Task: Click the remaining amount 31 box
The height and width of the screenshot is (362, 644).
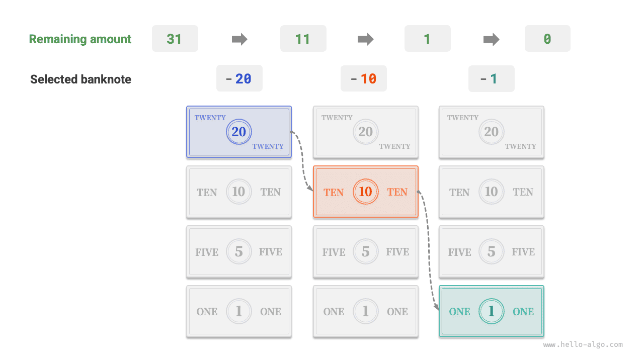Action: tap(175, 39)
